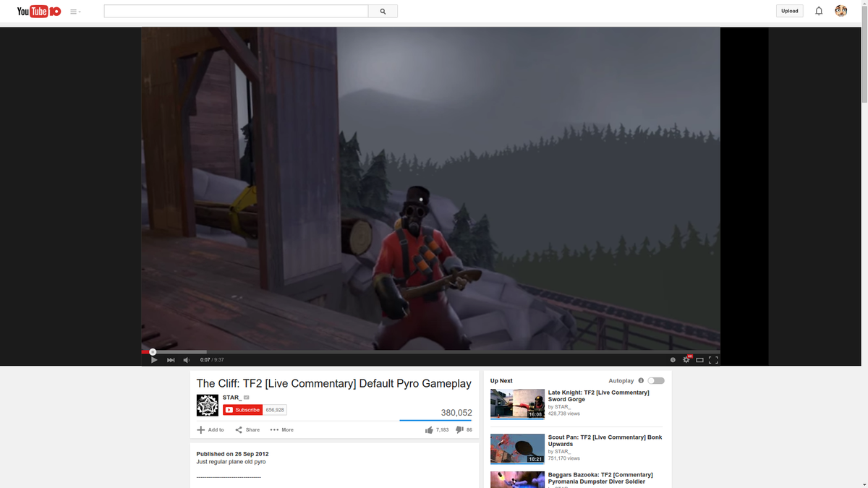Click the 428,738 views text
Screen dimensions: 868x488
(x=564, y=414)
